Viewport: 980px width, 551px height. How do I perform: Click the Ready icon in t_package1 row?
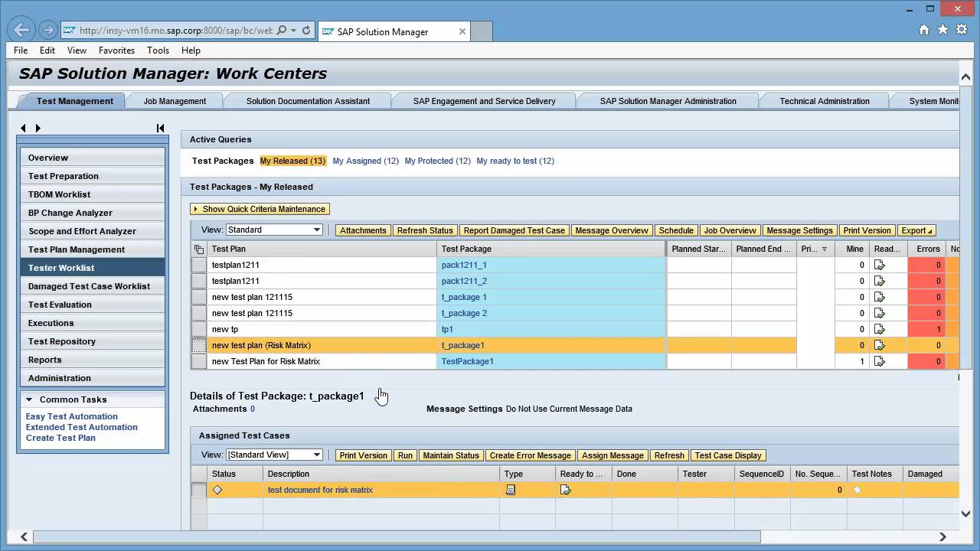pos(879,345)
